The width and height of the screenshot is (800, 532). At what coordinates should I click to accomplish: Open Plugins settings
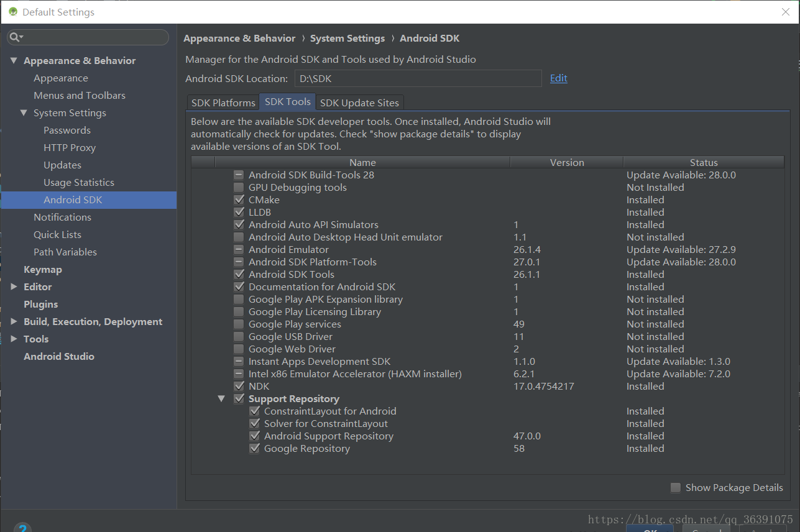(40, 304)
